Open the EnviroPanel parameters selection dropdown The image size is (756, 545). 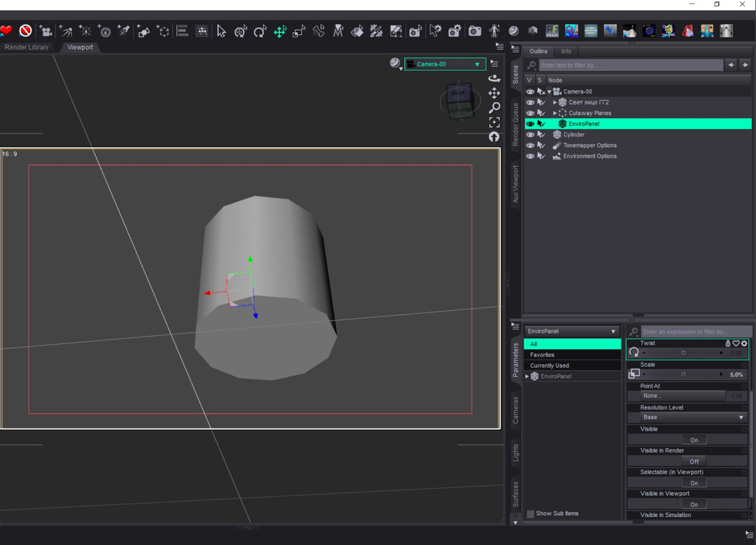572,331
